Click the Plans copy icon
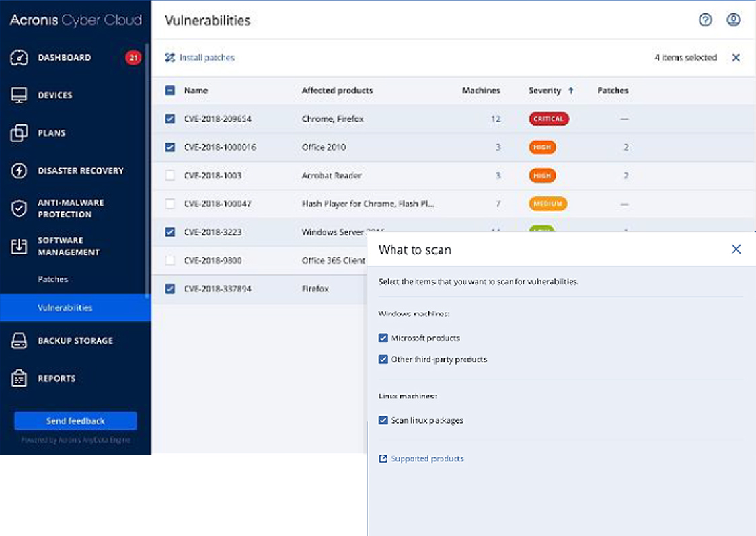Image resolution: width=756 pixels, height=536 pixels. [x=19, y=133]
